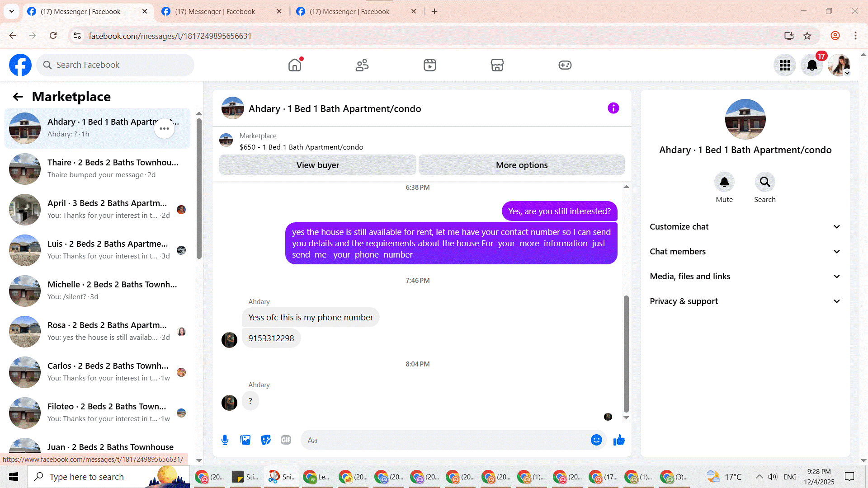
Task: Mute this conversation
Action: pos(724,182)
